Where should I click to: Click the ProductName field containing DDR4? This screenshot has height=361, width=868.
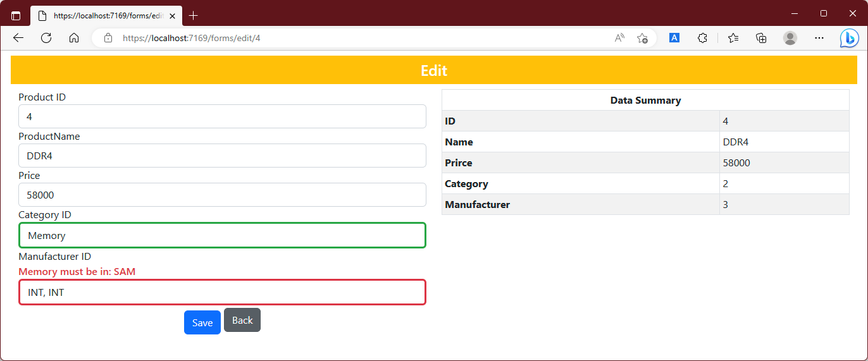click(222, 156)
